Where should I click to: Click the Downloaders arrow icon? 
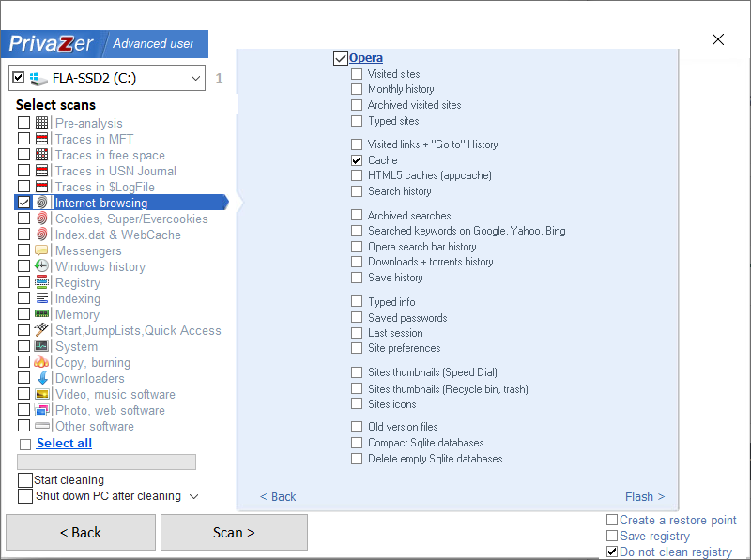click(x=42, y=378)
